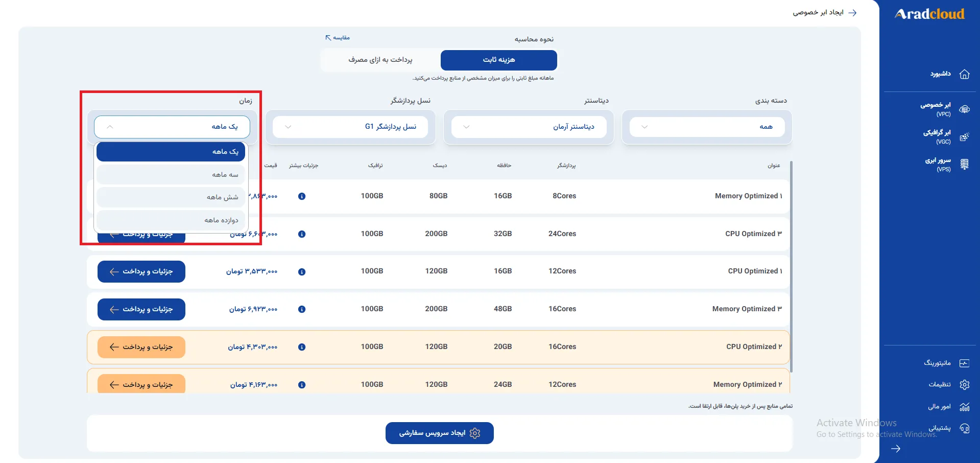The image size is (980, 463).
Task: Open the نسل پردازشگر G1 dropdown
Action: (350, 127)
